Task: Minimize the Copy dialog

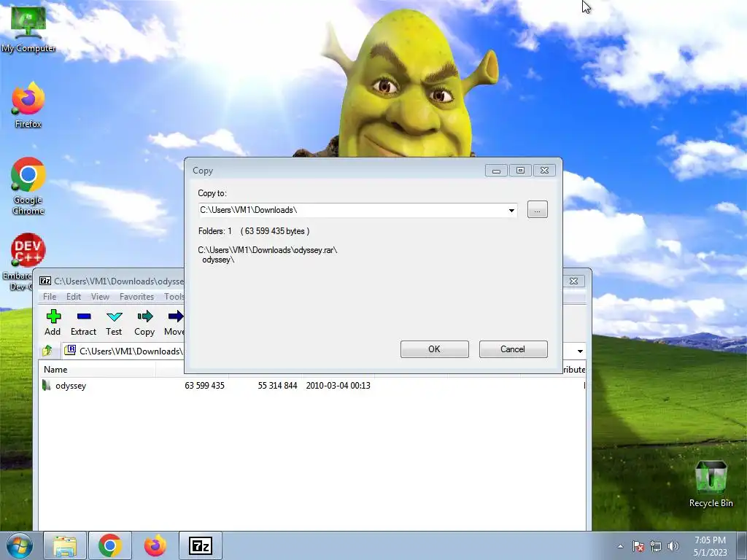Action: 496,170
